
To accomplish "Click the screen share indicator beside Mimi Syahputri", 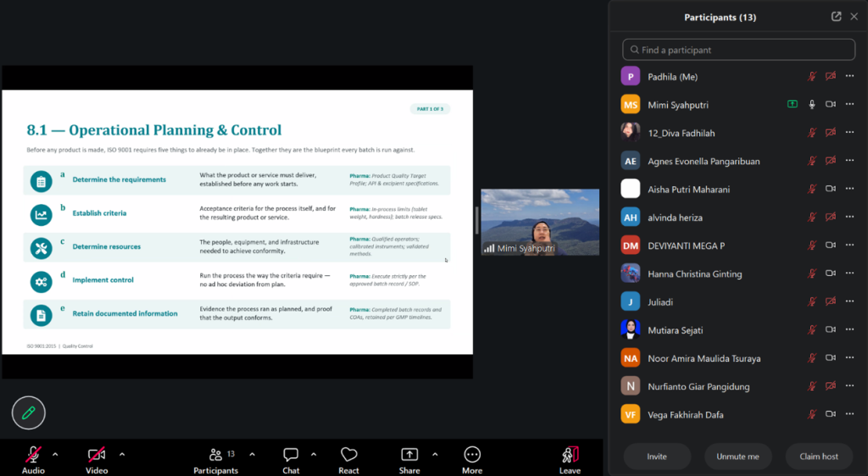I will 793,104.
